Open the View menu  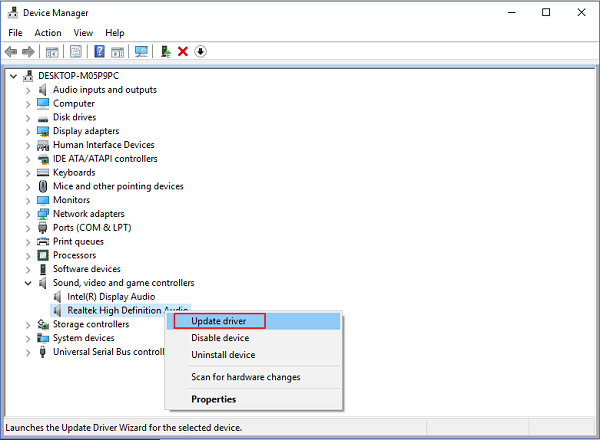83,33
